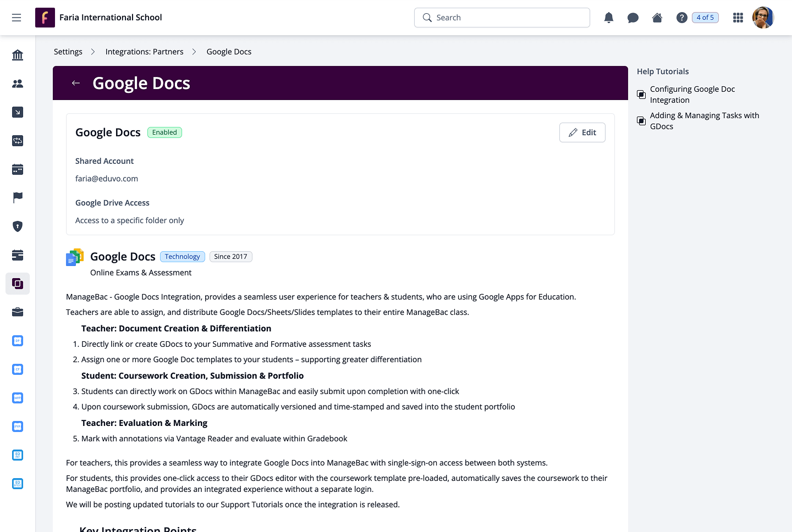This screenshot has height=532, width=792.
Task: Select the flag icon in sidebar
Action: point(18,198)
